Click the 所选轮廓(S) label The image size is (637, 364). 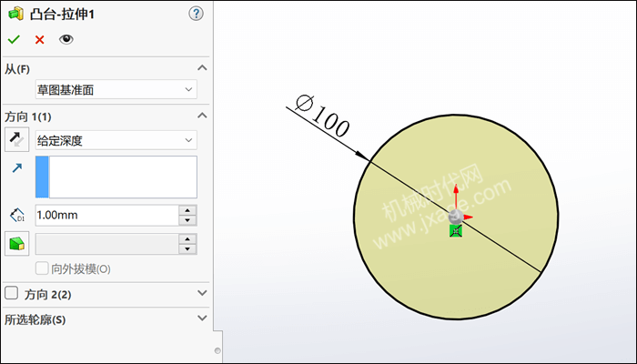tap(35, 319)
